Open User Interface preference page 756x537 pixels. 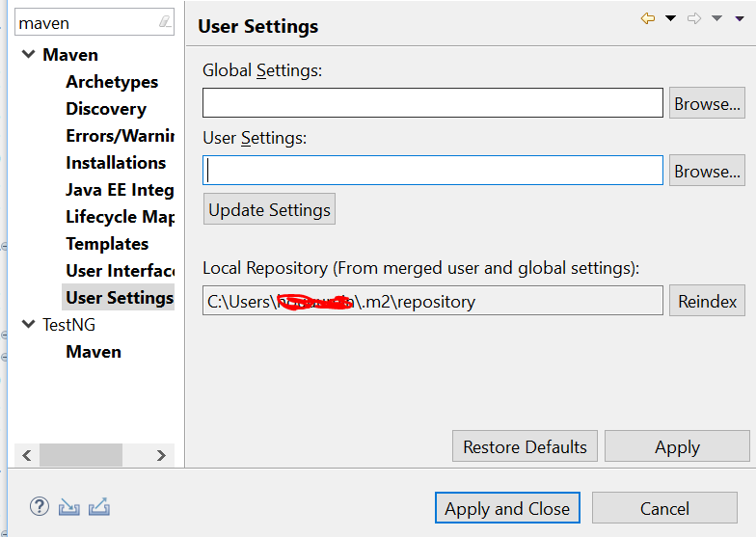coord(120,271)
